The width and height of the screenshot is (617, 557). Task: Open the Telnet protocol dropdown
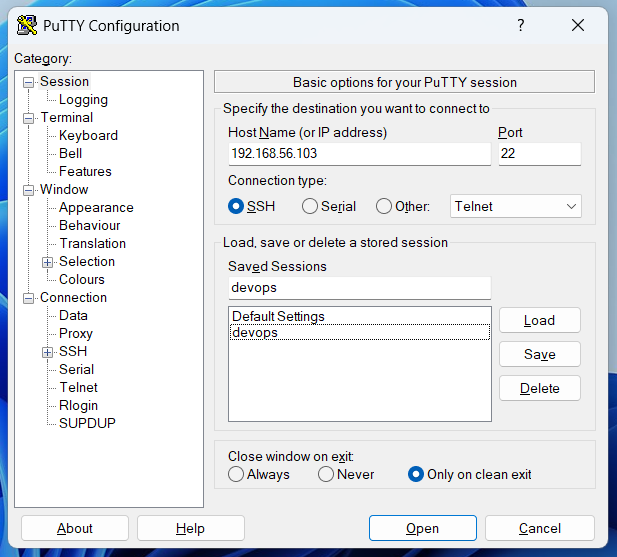(x=515, y=206)
